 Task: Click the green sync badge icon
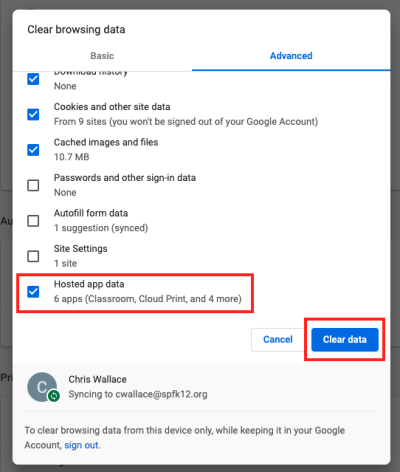tap(54, 396)
